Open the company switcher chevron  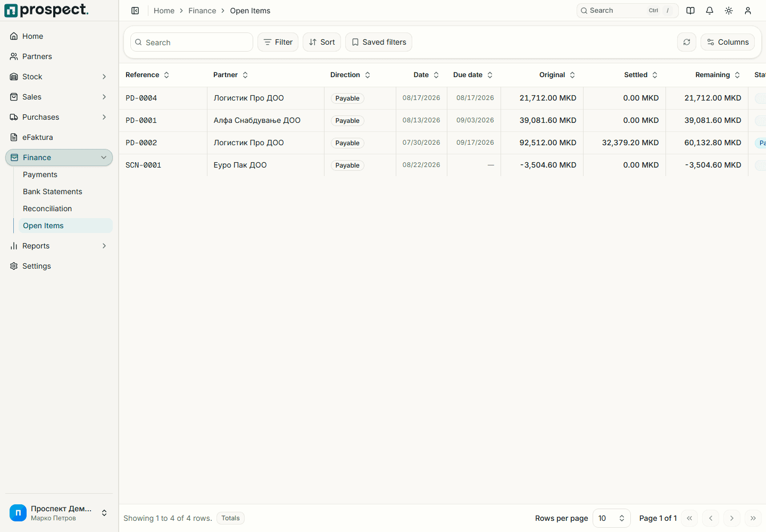tap(104, 513)
